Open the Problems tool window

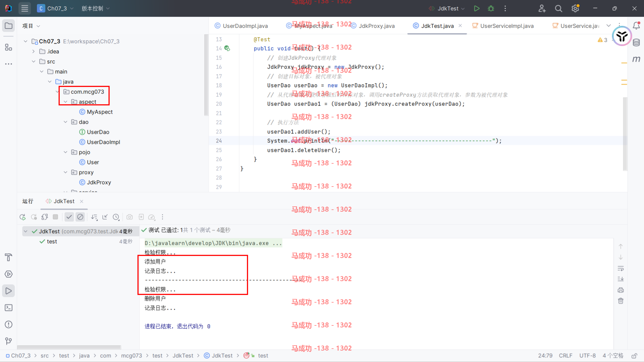tap(8, 324)
